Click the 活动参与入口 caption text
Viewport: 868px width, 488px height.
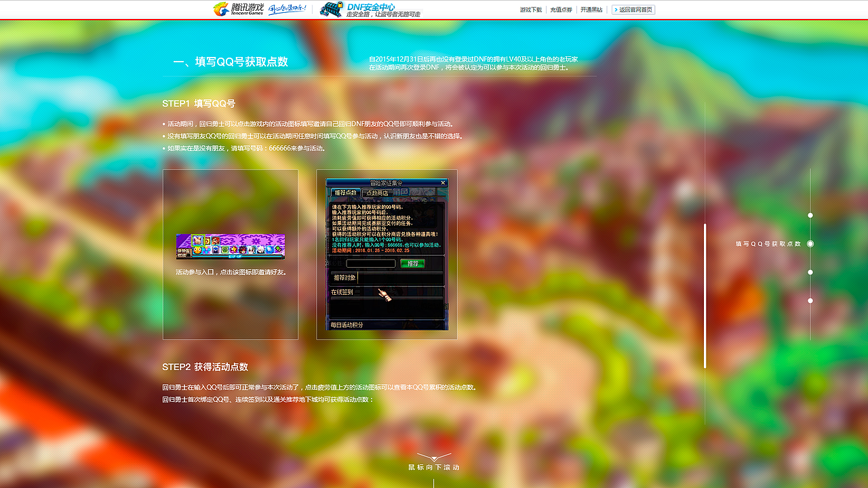point(231,272)
